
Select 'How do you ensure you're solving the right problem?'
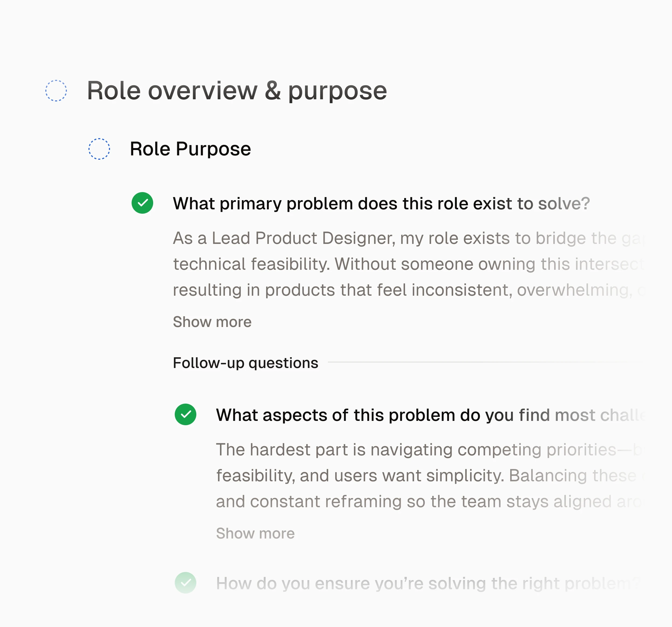428,583
